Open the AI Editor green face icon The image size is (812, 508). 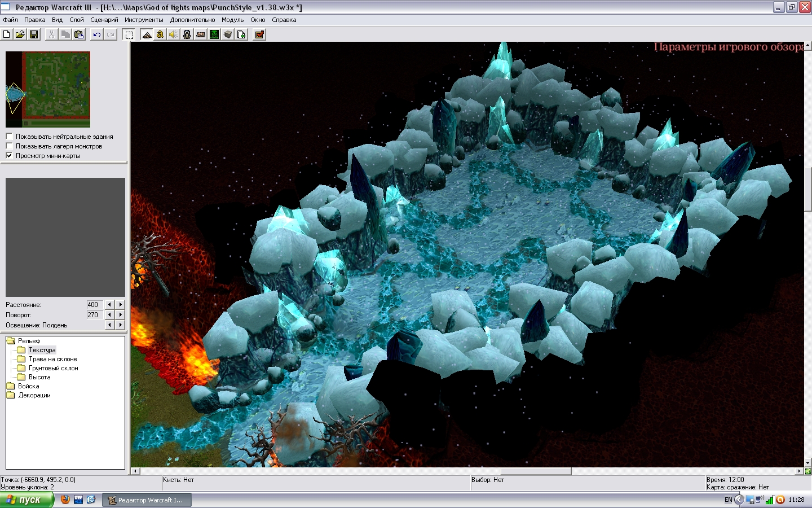pos(214,34)
